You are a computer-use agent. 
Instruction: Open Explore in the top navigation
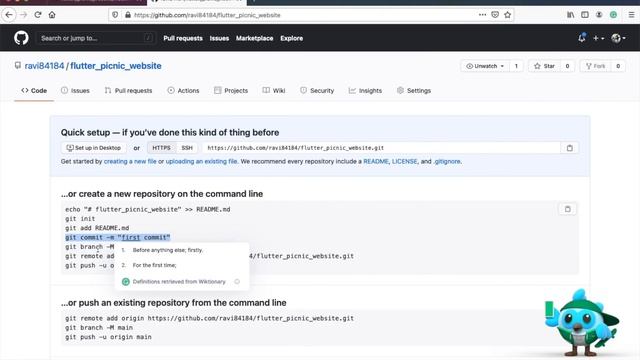click(x=291, y=38)
